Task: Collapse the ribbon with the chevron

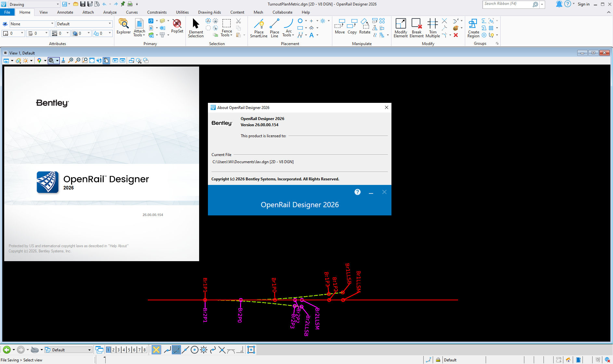Action: (x=608, y=12)
